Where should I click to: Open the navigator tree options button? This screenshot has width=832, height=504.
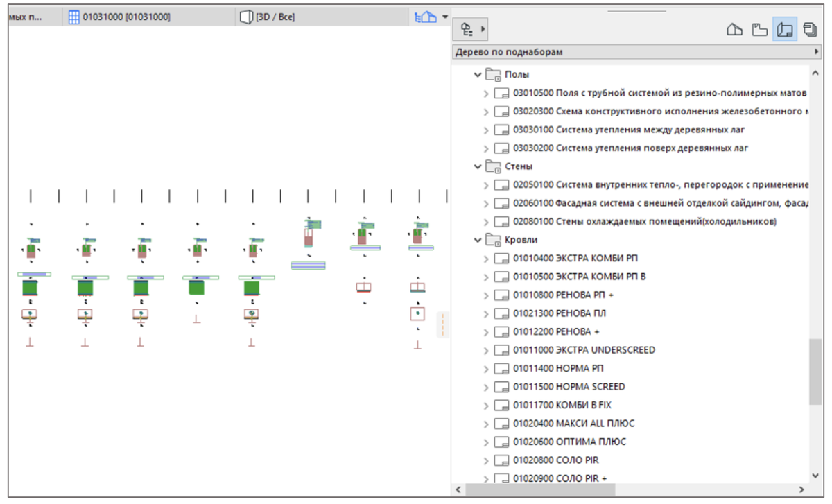point(471,30)
